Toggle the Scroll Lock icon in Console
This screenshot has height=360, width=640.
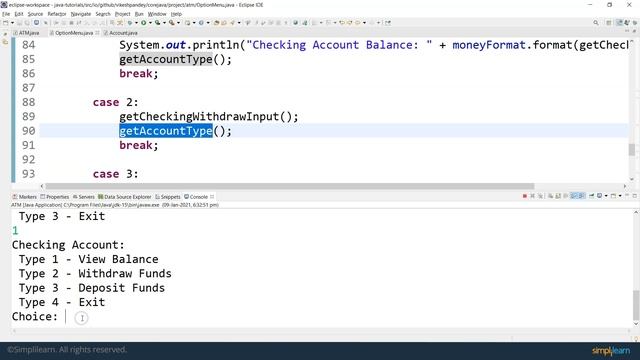(558, 196)
